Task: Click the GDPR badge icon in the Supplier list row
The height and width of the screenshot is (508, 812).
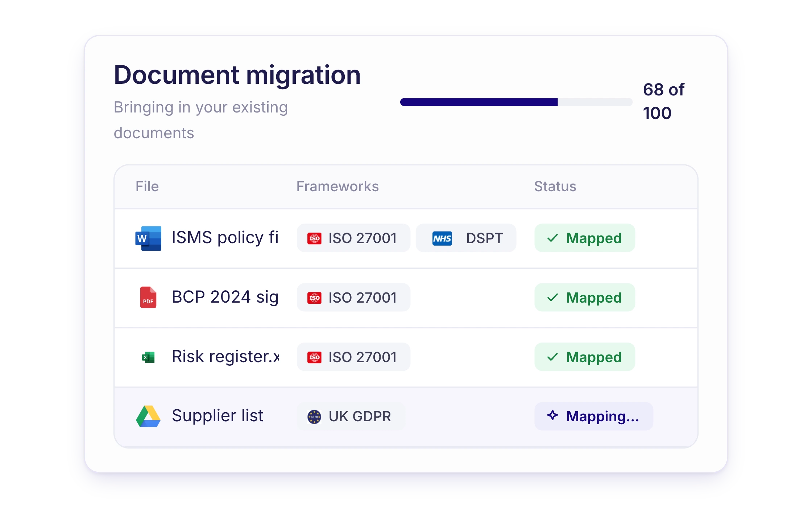Action: [314, 417]
